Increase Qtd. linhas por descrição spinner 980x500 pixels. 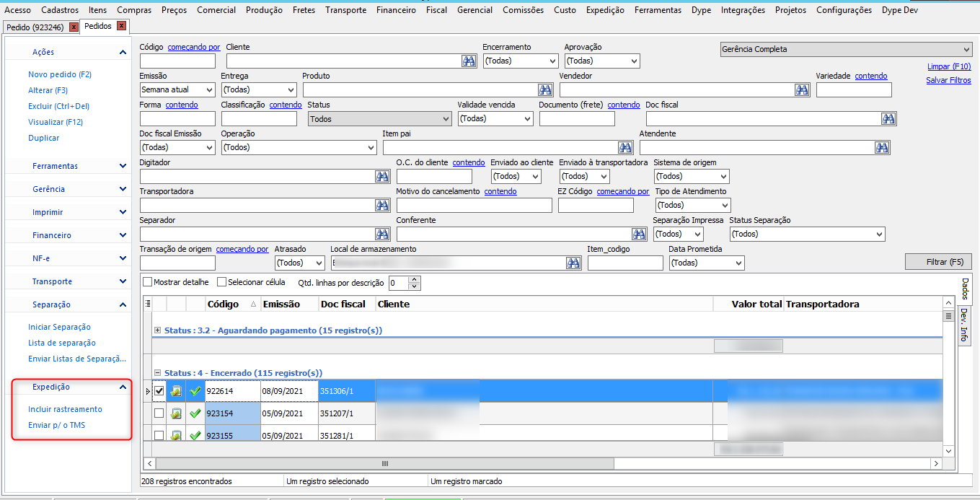[415, 280]
